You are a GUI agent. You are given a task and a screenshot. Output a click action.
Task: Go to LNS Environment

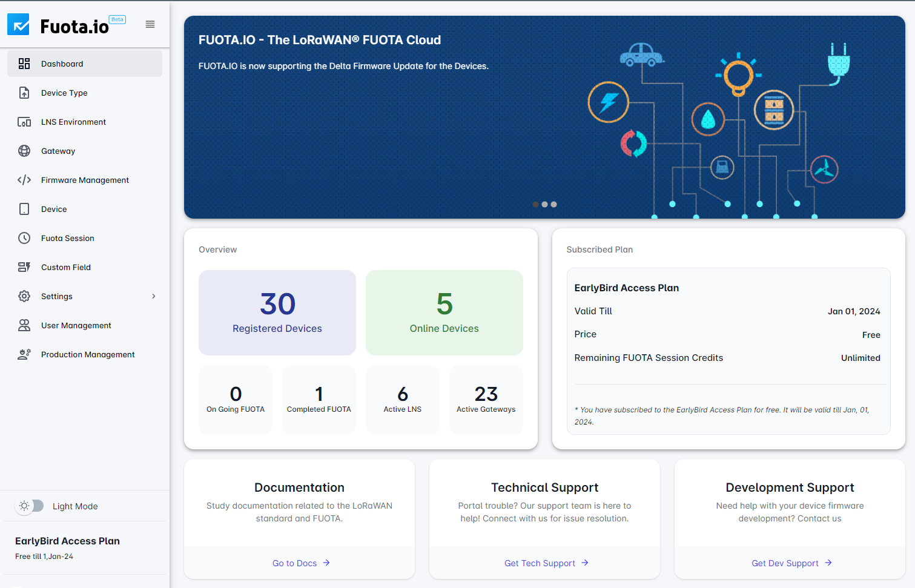point(85,122)
